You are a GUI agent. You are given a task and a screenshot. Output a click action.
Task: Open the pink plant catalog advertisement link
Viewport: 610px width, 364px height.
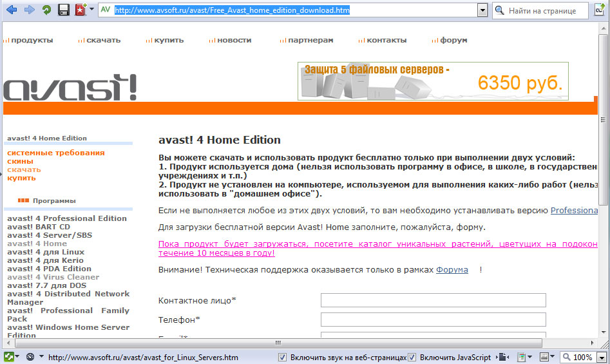[x=377, y=249]
